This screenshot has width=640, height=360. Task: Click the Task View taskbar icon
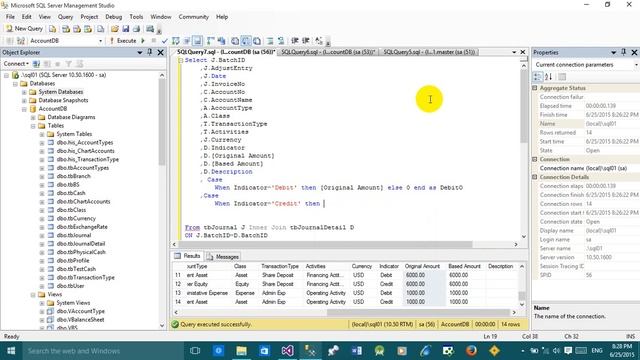click(x=195, y=351)
